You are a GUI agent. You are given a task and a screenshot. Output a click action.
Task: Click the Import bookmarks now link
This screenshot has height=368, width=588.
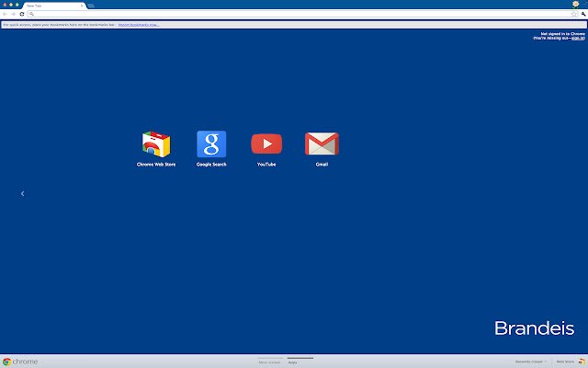(x=139, y=25)
